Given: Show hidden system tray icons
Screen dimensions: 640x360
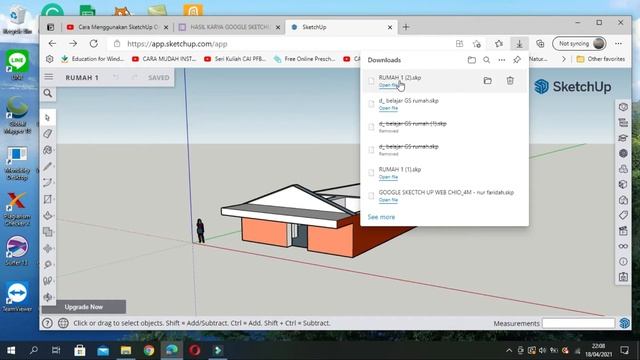Looking at the screenshot, I should point(509,350).
